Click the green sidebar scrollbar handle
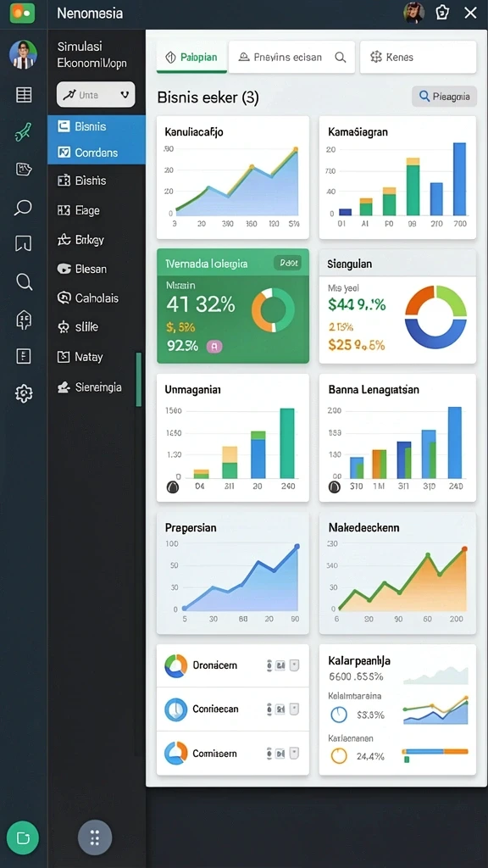 [x=138, y=379]
